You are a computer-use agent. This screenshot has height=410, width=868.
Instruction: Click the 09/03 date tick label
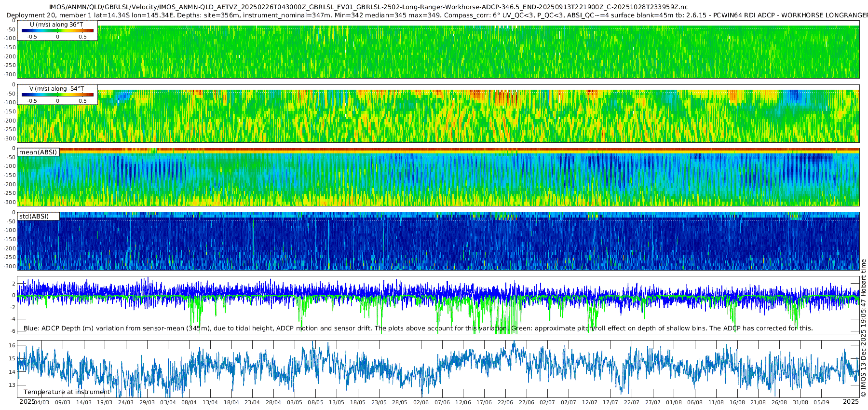point(63,402)
